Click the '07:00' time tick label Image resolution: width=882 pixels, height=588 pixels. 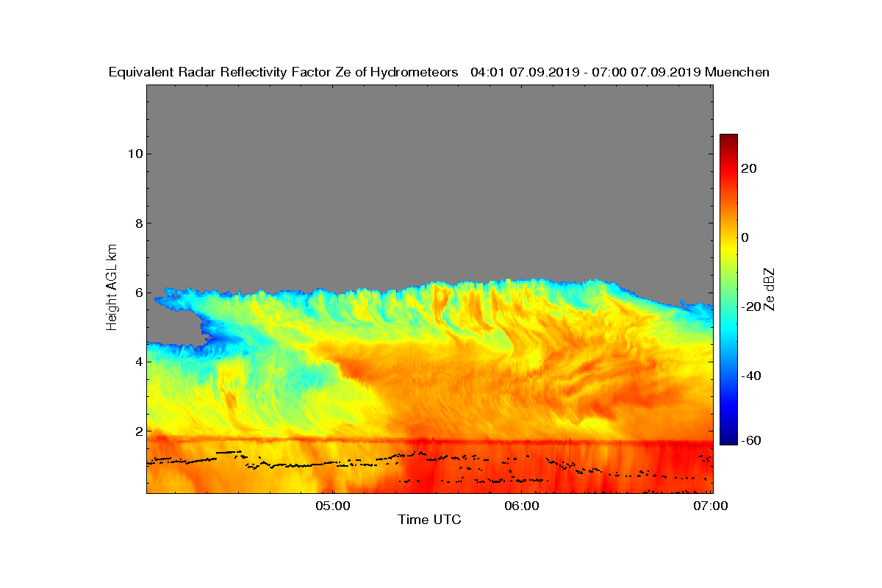tap(712, 506)
